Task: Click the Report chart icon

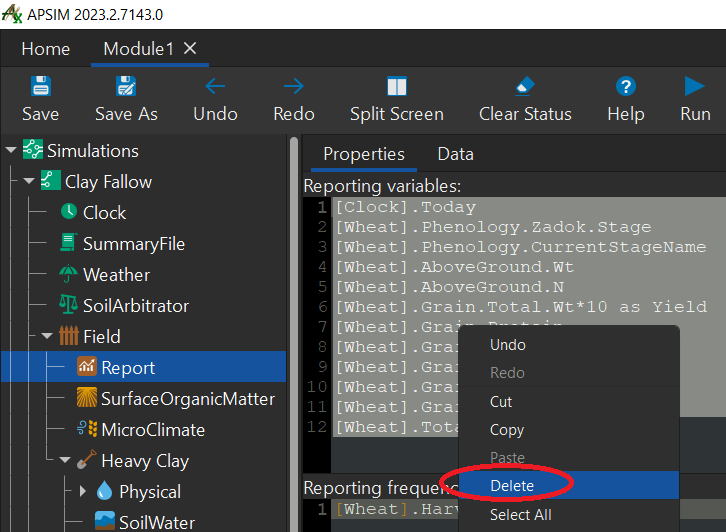Action: click(x=87, y=366)
